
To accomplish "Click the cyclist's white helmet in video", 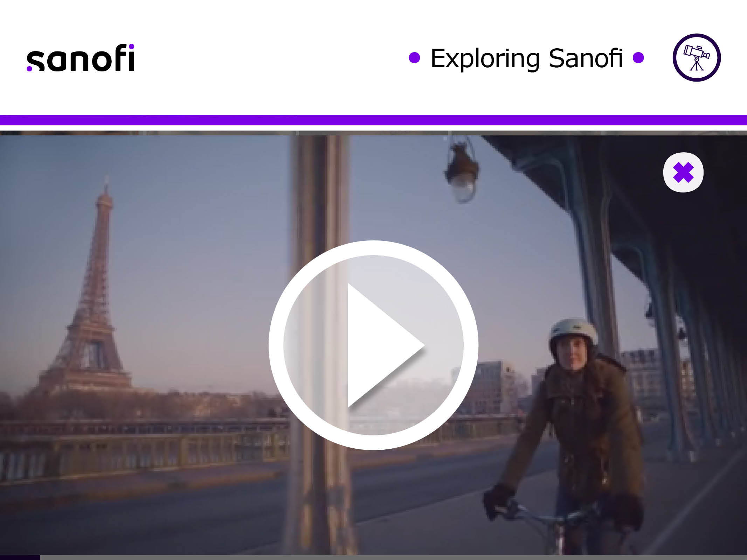I will tap(573, 332).
